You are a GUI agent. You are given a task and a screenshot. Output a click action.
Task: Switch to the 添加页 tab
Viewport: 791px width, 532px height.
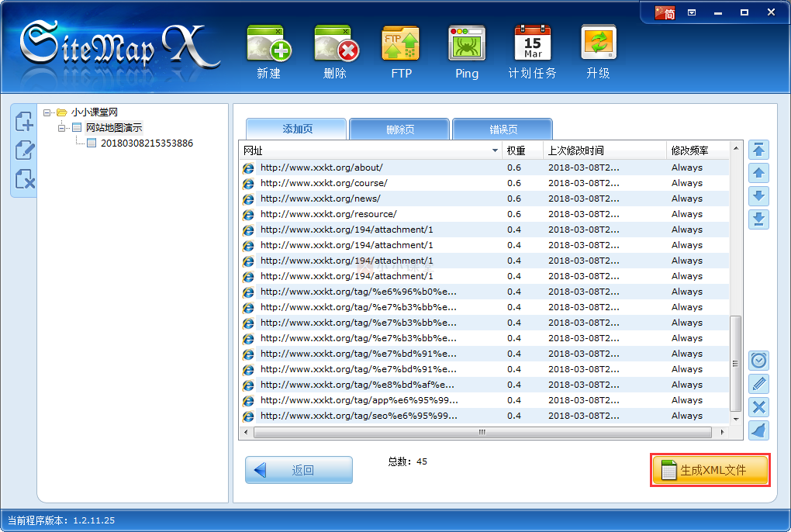296,129
